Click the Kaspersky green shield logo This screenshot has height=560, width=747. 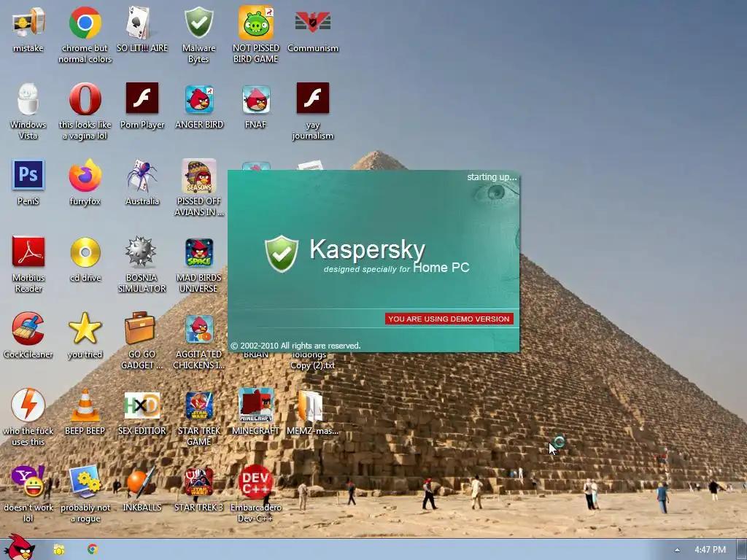[282, 254]
